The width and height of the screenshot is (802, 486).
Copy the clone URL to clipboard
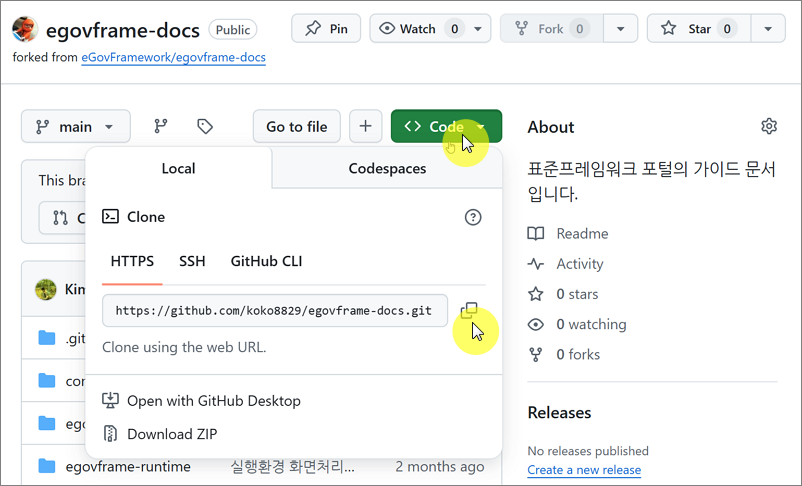point(469,311)
